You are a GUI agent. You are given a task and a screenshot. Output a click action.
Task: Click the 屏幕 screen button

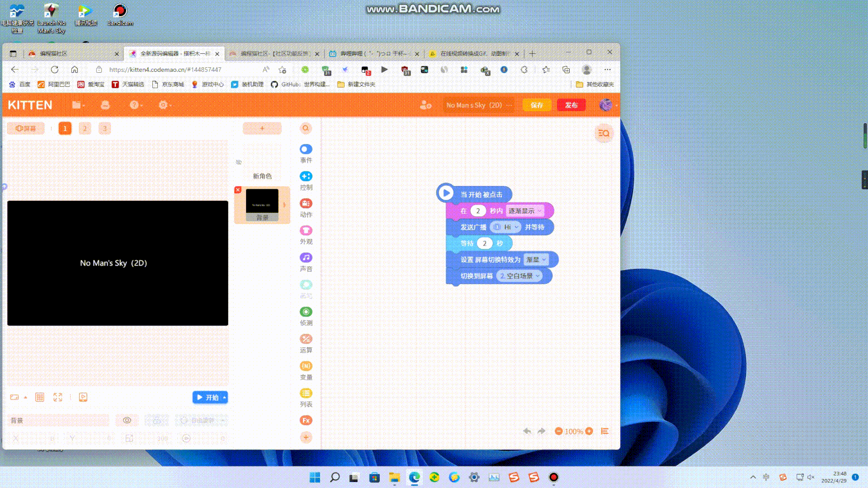click(x=26, y=129)
